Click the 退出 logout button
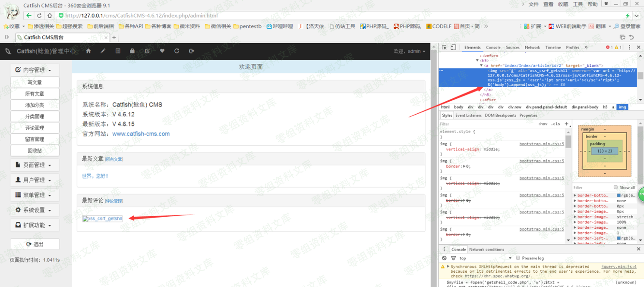This screenshot has width=644, height=287. (35, 244)
